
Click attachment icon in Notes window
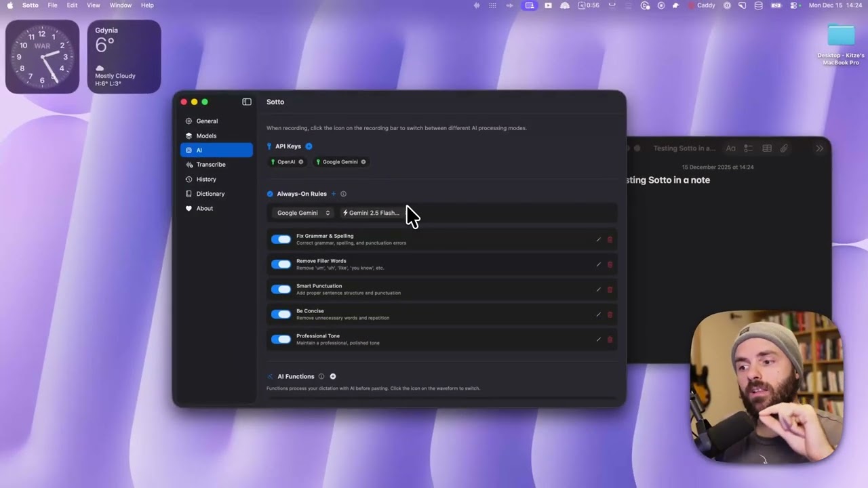[784, 148]
